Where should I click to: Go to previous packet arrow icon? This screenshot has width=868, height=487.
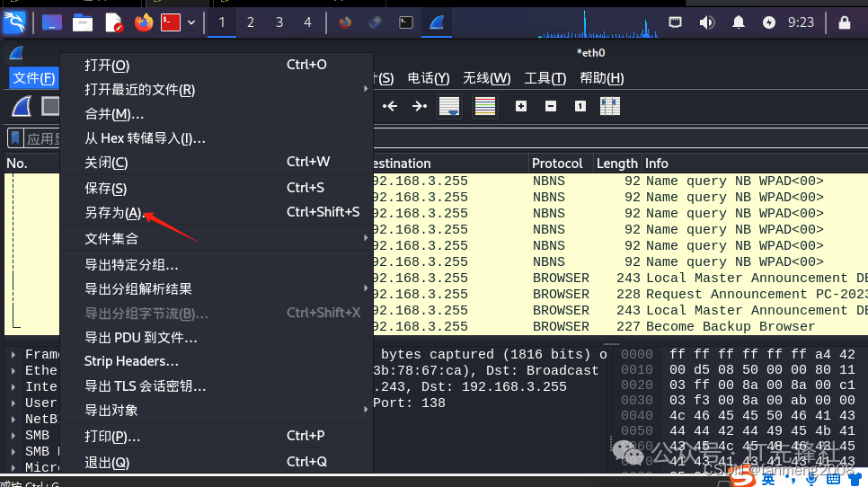coord(390,107)
